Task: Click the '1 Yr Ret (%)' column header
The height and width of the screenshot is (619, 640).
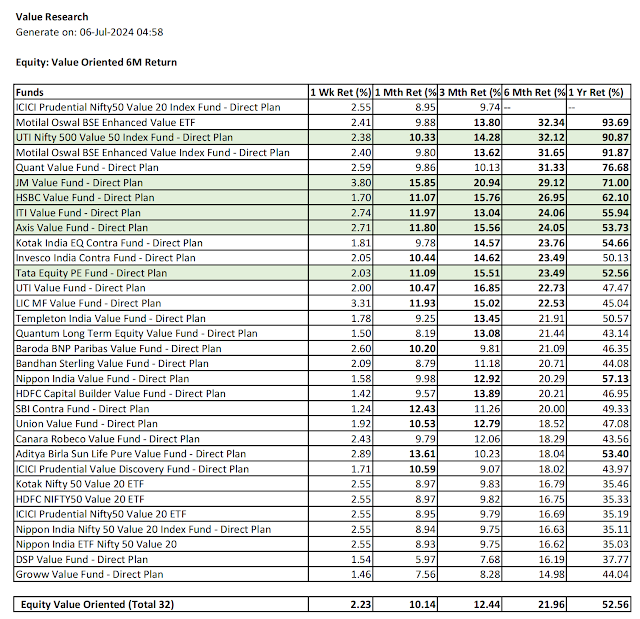Action: pyautogui.click(x=599, y=92)
